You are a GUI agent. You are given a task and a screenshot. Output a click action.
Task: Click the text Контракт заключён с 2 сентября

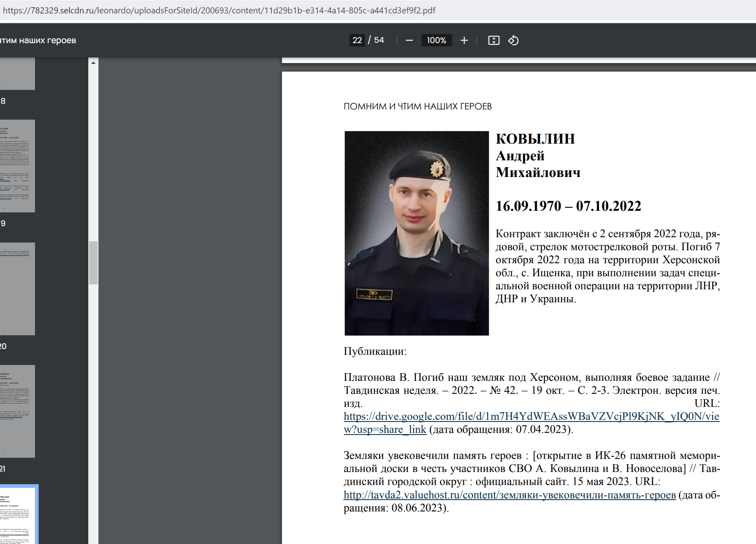(572, 234)
